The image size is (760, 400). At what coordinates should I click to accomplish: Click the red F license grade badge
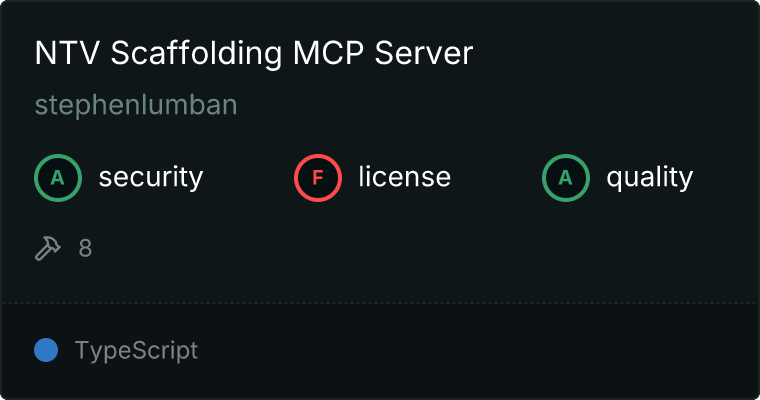point(318,178)
